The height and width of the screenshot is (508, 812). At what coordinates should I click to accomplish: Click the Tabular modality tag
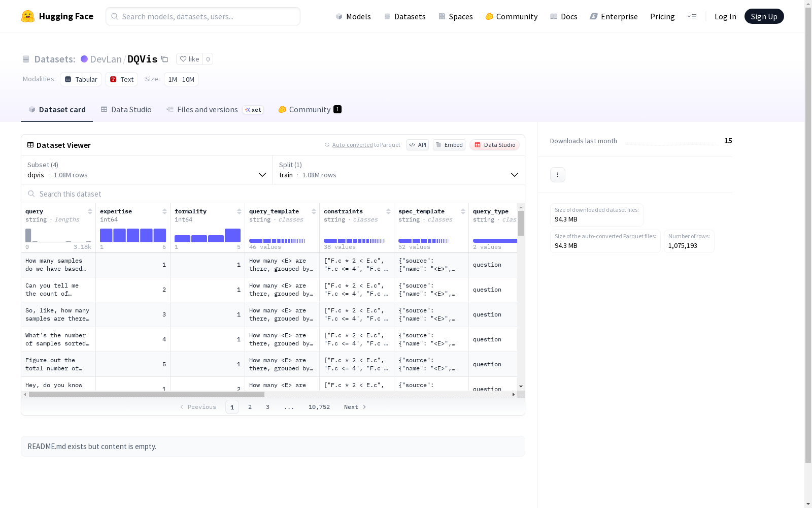(x=81, y=79)
